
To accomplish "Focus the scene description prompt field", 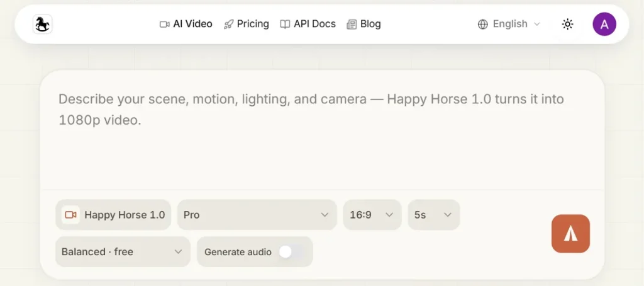I will click(322, 130).
